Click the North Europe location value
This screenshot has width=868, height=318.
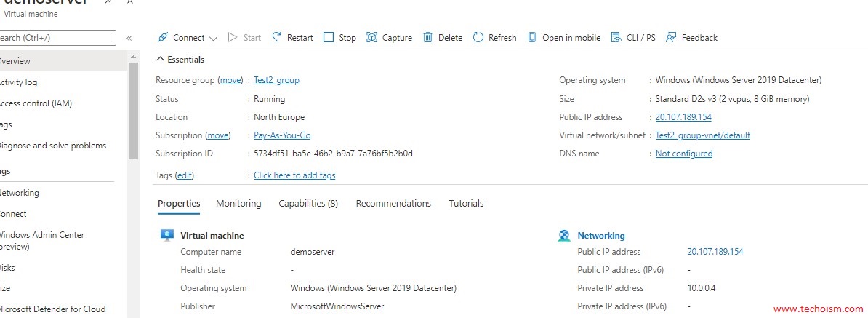[x=279, y=117]
